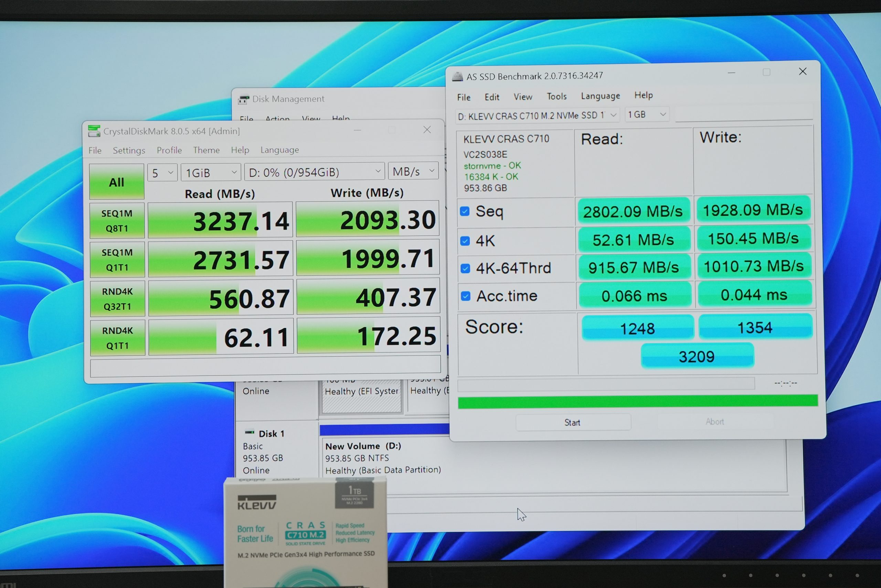Click the 1928.09 MB/s Seq write value

tap(753, 210)
